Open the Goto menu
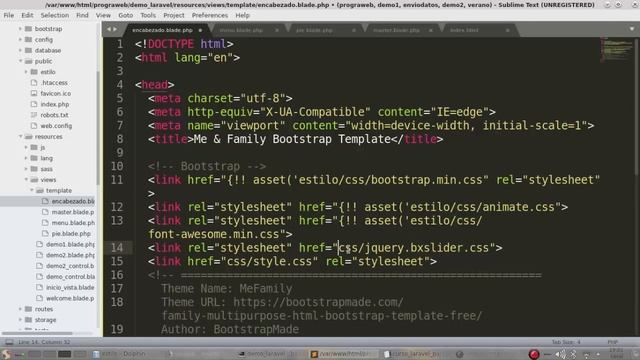 pos(126,15)
